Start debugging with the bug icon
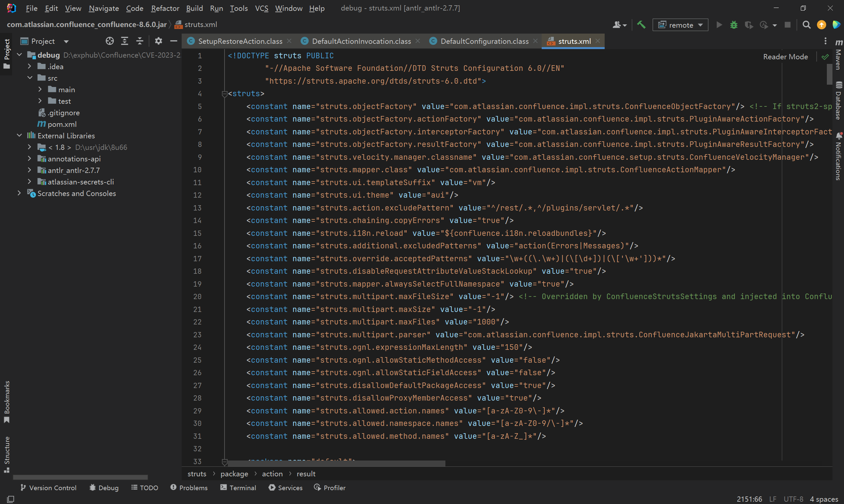Viewport: 844px width, 504px height. click(734, 25)
